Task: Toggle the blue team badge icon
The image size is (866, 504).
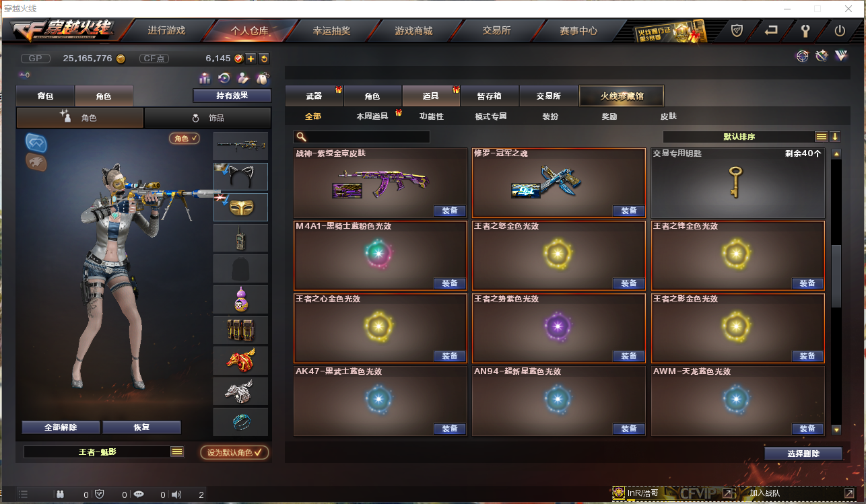Action: tap(36, 142)
